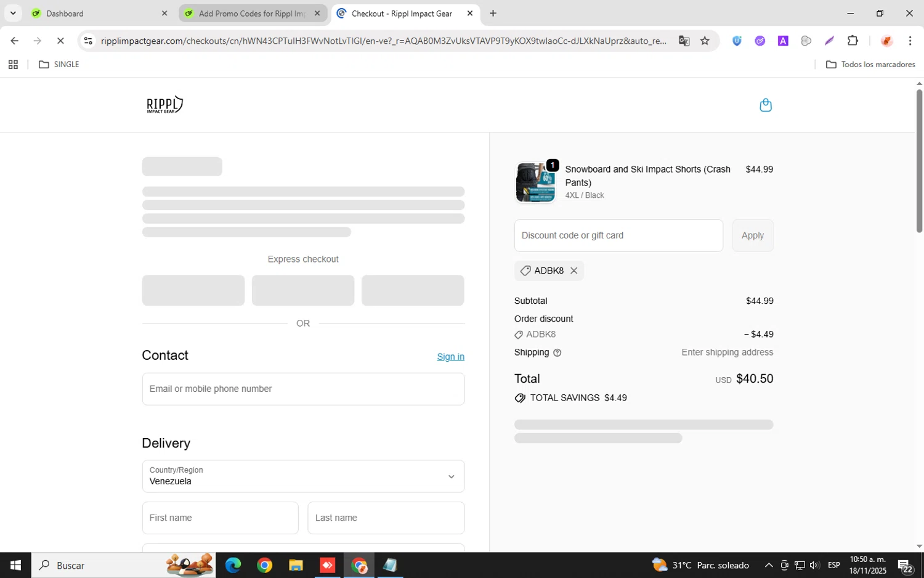Viewport: 924px width, 578px height.
Task: Open the red app icon on taskbar
Action: 327,565
